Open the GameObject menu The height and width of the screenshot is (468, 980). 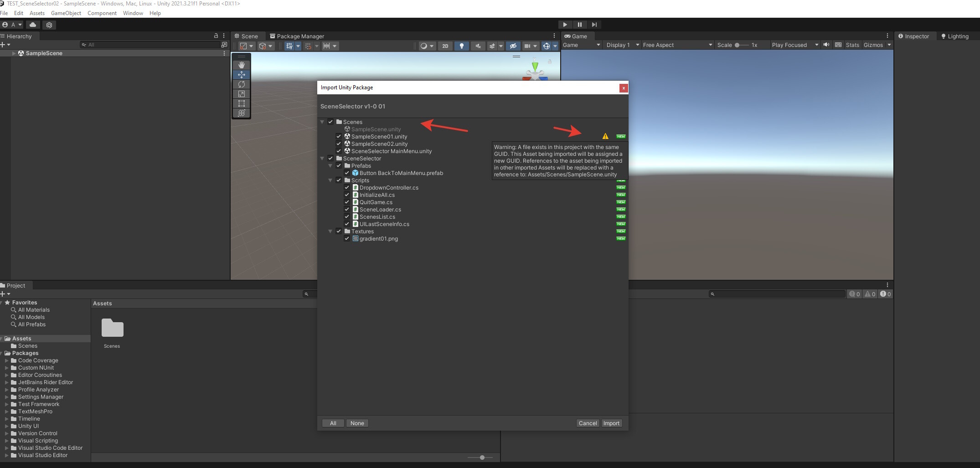[x=66, y=13]
